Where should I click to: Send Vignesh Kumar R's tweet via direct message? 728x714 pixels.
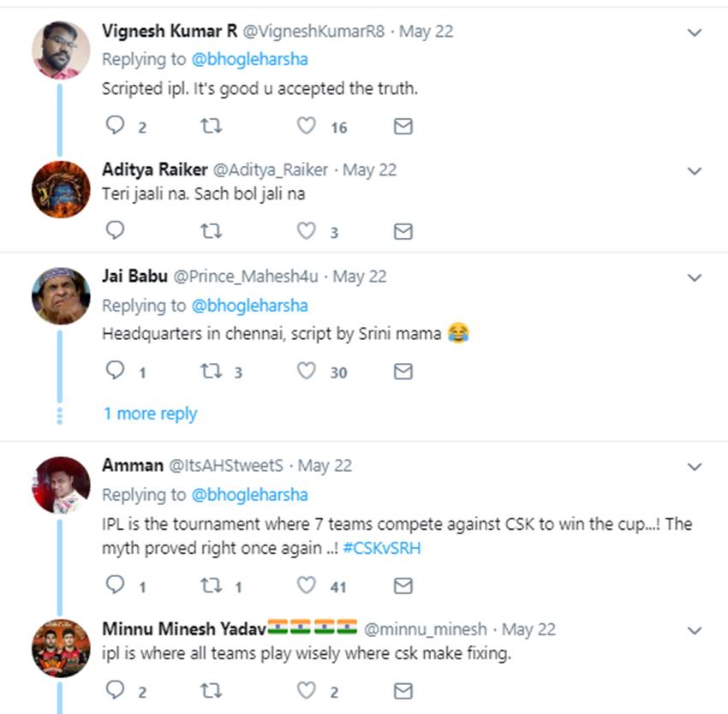(403, 127)
